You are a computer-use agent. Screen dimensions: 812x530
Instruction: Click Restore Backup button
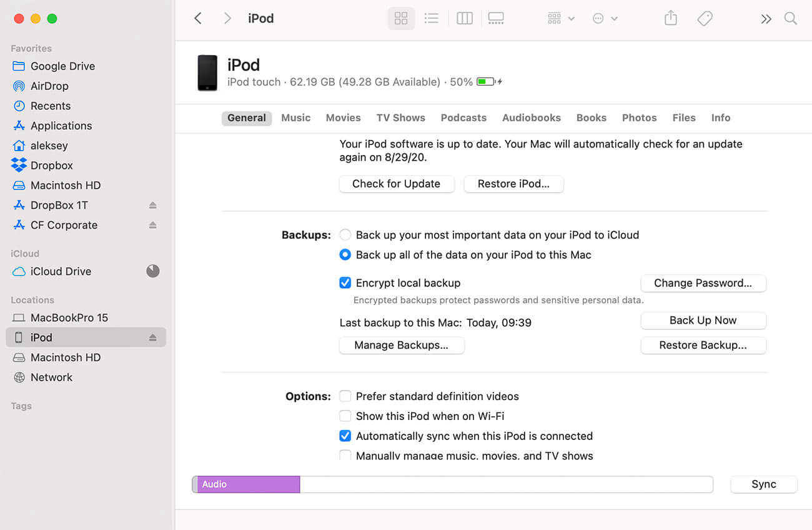tap(703, 346)
